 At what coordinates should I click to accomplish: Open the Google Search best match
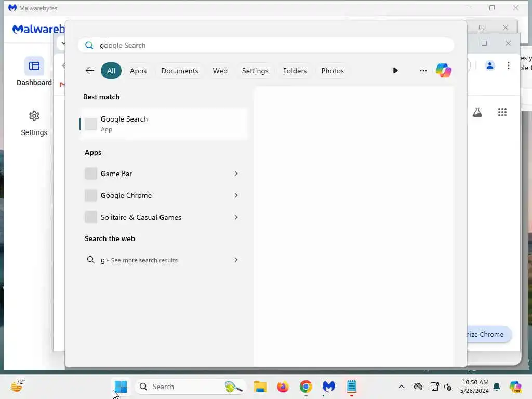tap(164, 124)
